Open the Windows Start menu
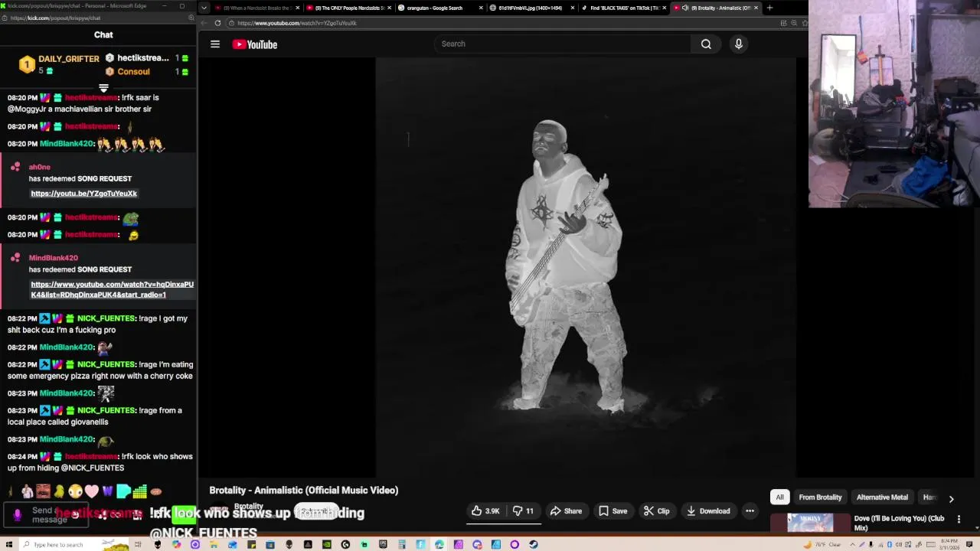This screenshot has height=551, width=980. click(9, 545)
